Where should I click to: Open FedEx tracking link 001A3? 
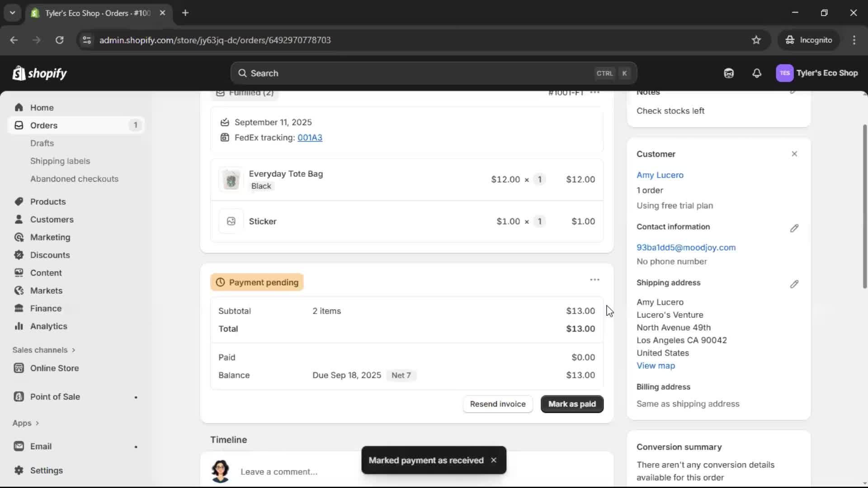(x=310, y=138)
